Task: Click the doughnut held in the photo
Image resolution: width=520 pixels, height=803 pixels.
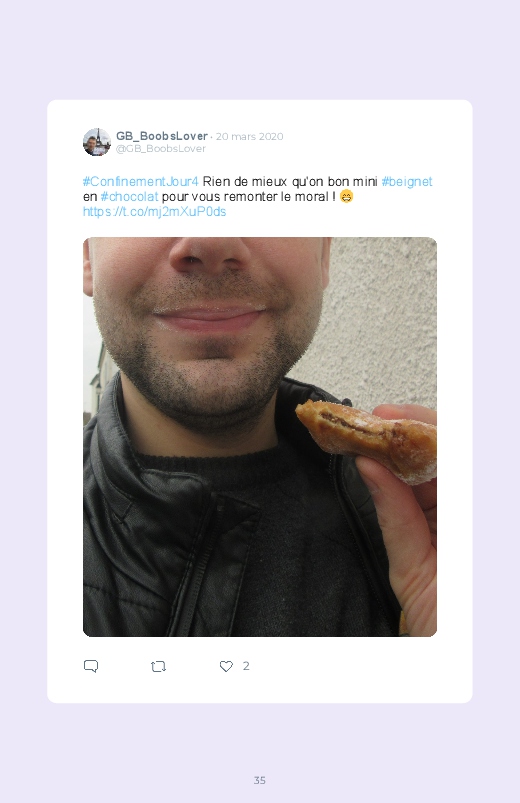Action: tap(367, 440)
